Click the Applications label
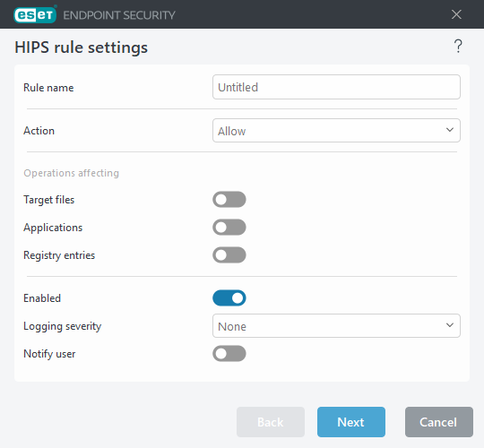Screen dimensions: 484x448 click(53, 228)
